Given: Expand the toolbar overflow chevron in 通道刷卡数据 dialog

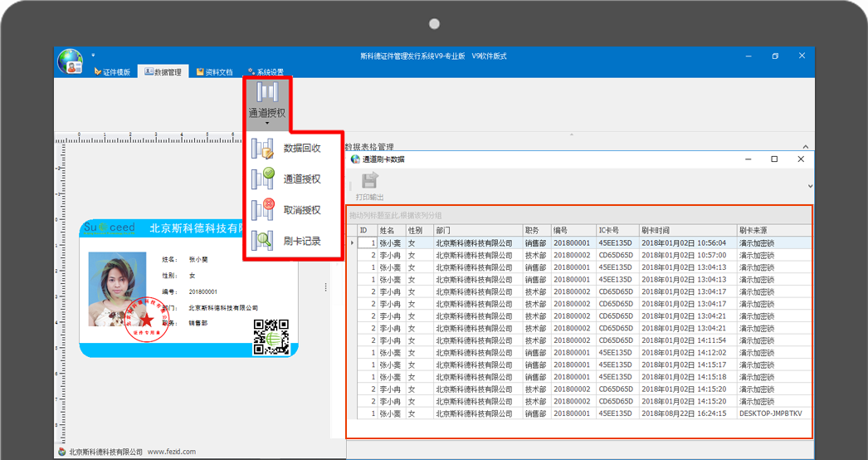Looking at the screenshot, I should pyautogui.click(x=810, y=186).
